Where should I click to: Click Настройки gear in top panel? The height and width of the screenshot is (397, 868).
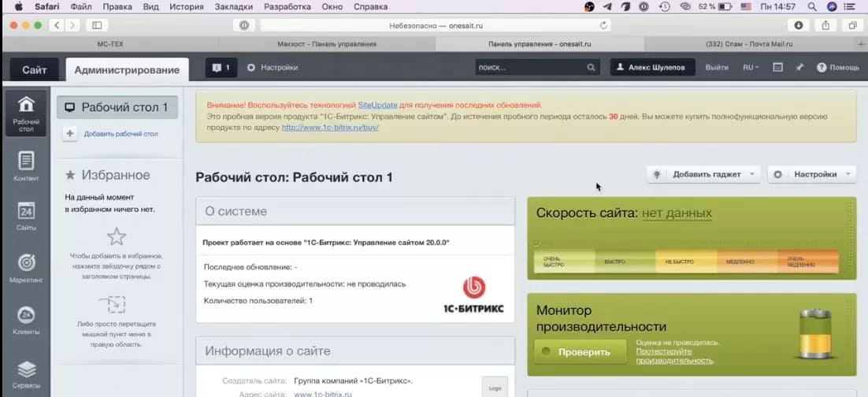(x=273, y=68)
